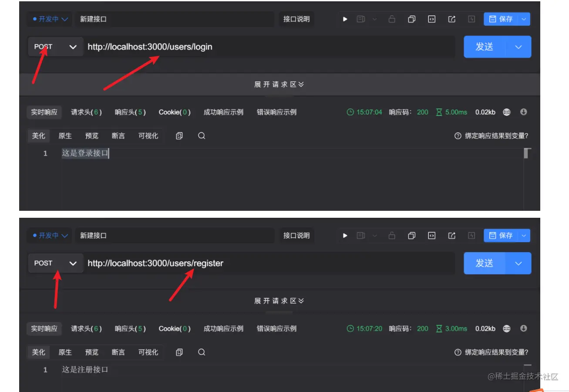Click the generate code icon in the register panel
The height and width of the screenshot is (392, 569).
point(431,236)
